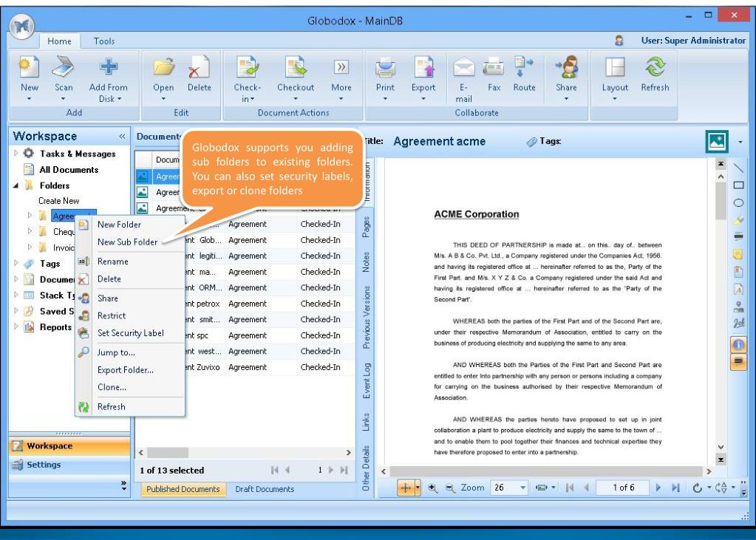Click the Checkout icon in the ribbon

pyautogui.click(x=296, y=66)
